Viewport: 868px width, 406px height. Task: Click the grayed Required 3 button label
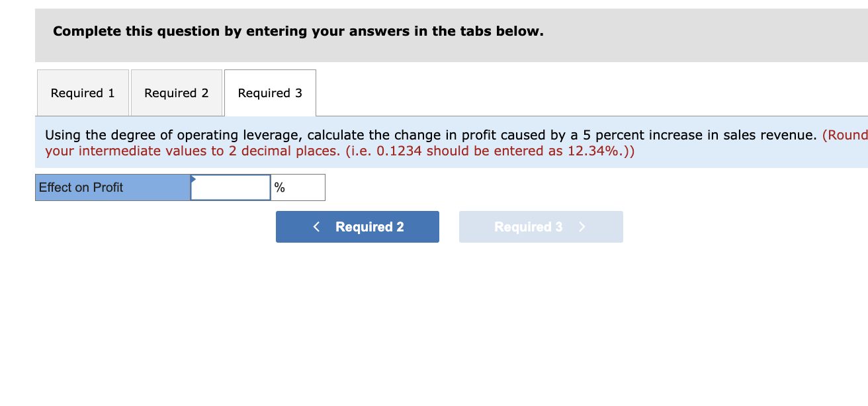pos(528,227)
